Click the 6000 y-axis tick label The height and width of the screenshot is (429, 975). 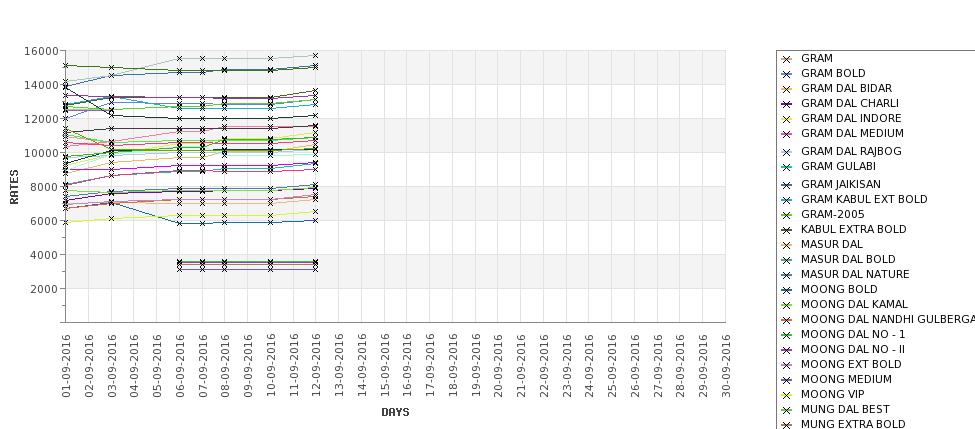[x=44, y=221]
